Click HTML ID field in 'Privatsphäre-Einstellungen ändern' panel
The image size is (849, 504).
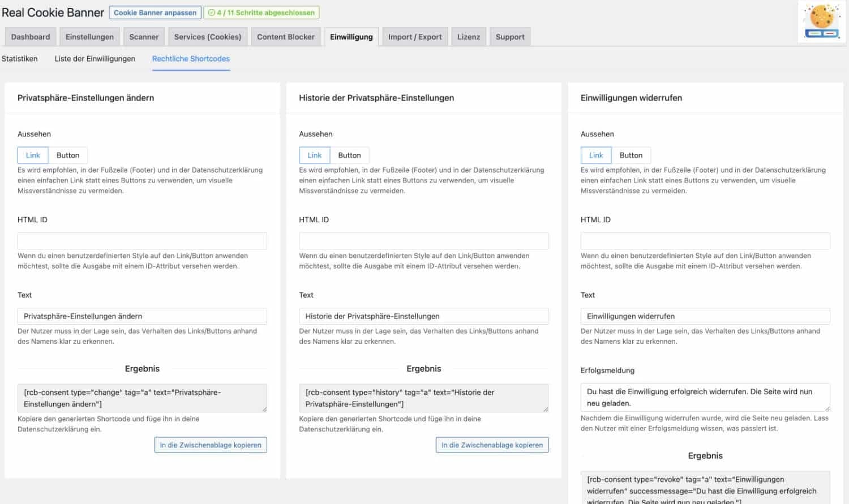click(142, 241)
